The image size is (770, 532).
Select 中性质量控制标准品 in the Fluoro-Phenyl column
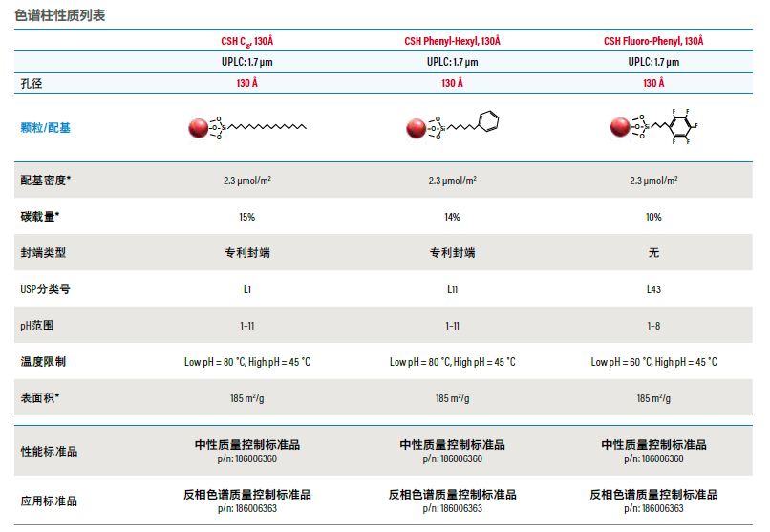click(653, 445)
